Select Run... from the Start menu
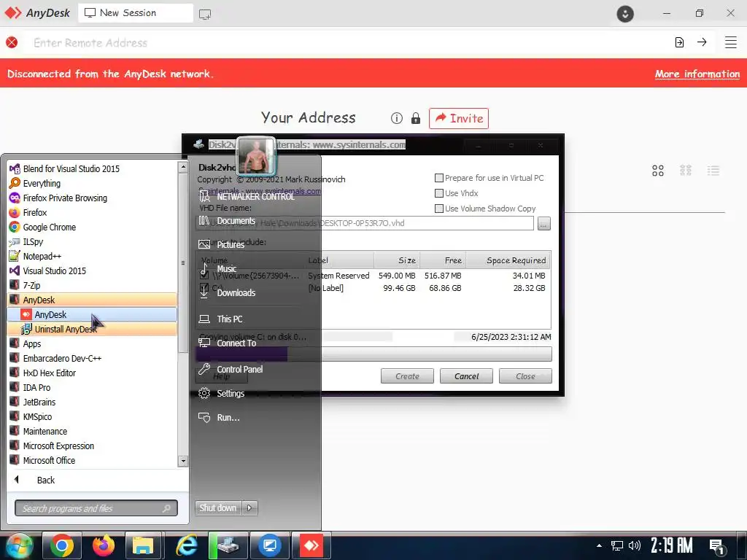Viewport: 747px width, 560px height. point(228,418)
